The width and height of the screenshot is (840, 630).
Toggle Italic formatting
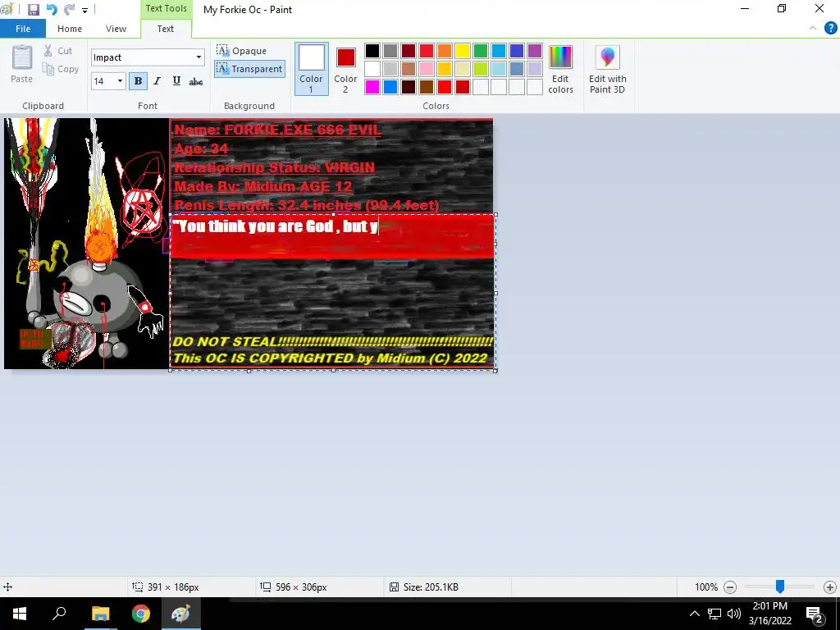click(x=157, y=81)
